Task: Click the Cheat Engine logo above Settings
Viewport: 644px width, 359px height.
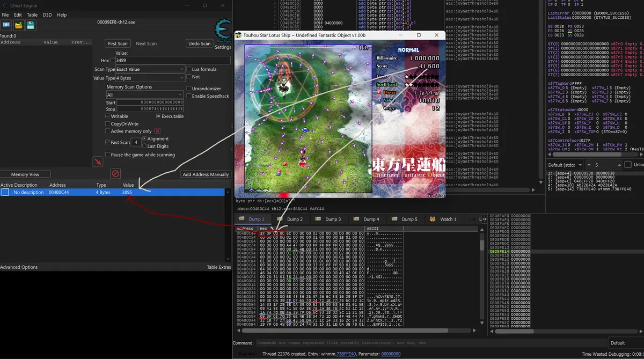Action: [223, 31]
